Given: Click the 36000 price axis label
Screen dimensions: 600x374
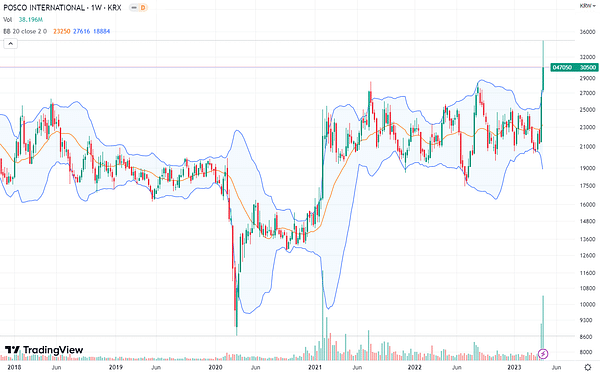Looking at the screenshot, I should click(x=587, y=32).
